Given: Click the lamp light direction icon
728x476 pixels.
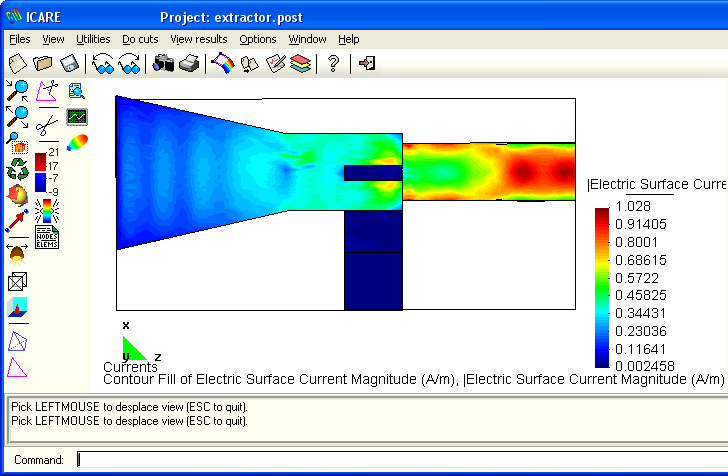Looking at the screenshot, I should pyautogui.click(x=17, y=254).
